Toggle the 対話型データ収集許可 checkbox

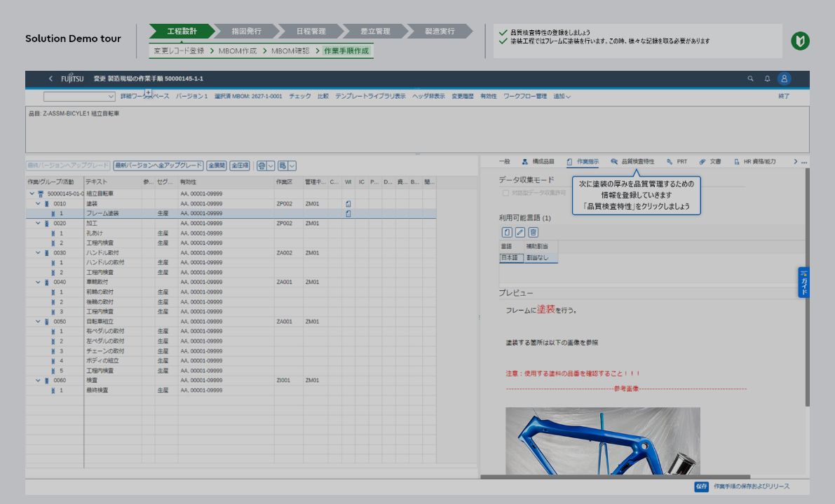tap(505, 193)
